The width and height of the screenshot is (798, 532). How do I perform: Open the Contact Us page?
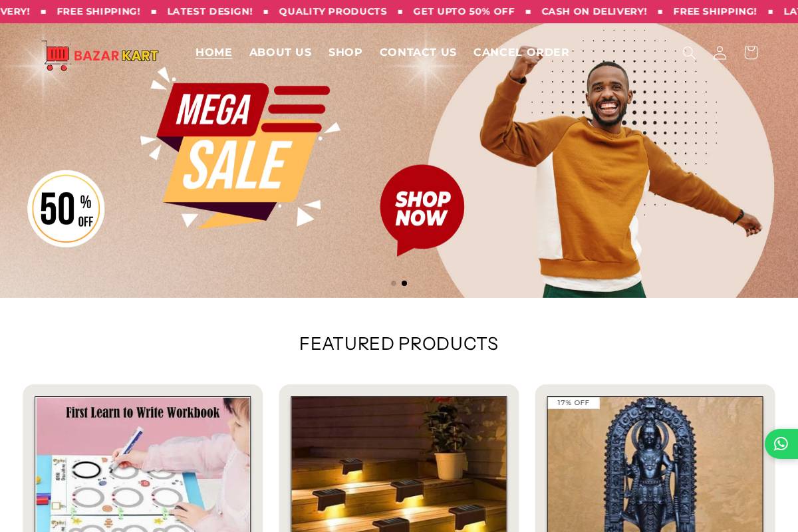[418, 53]
